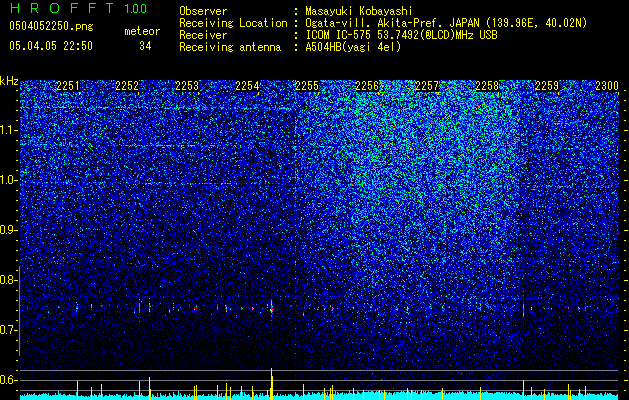
Task: Click time marker 2253
Action: pyautogui.click(x=187, y=86)
